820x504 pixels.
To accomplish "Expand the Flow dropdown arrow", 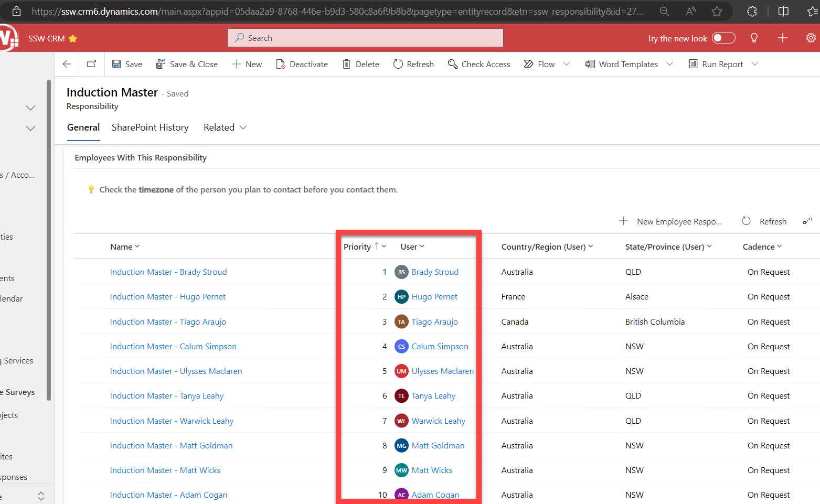I will click(x=567, y=64).
